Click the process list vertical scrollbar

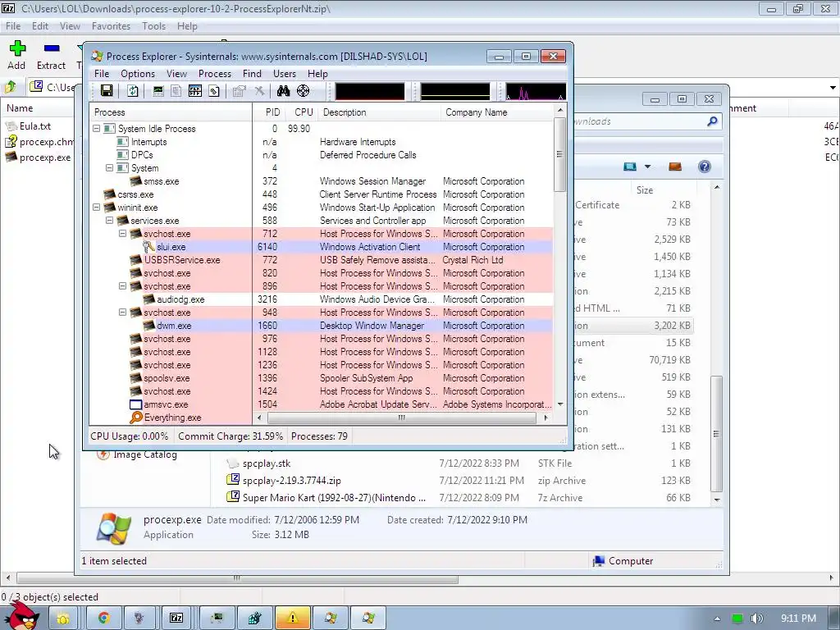559,154
